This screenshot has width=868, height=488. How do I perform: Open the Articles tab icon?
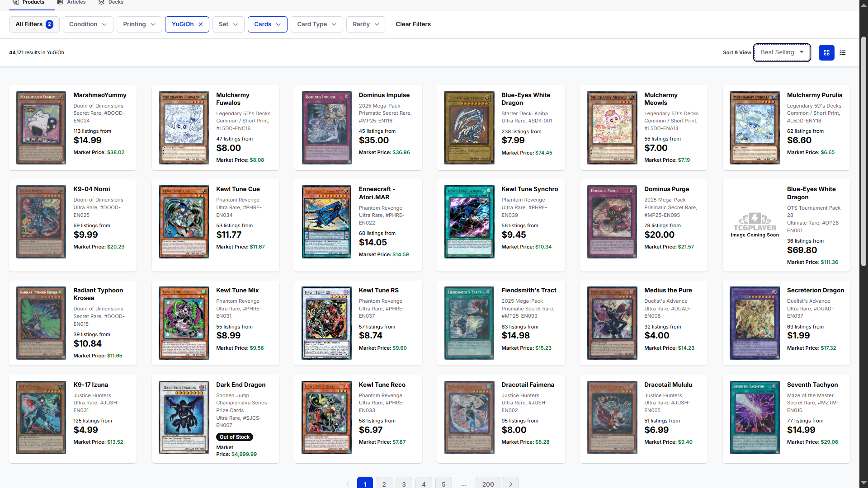[x=60, y=2]
